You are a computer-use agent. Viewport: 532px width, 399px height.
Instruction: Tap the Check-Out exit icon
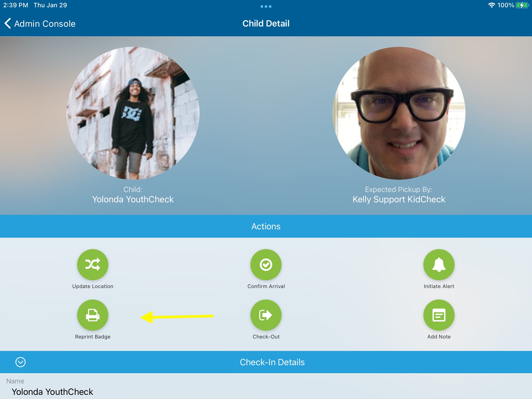click(266, 315)
